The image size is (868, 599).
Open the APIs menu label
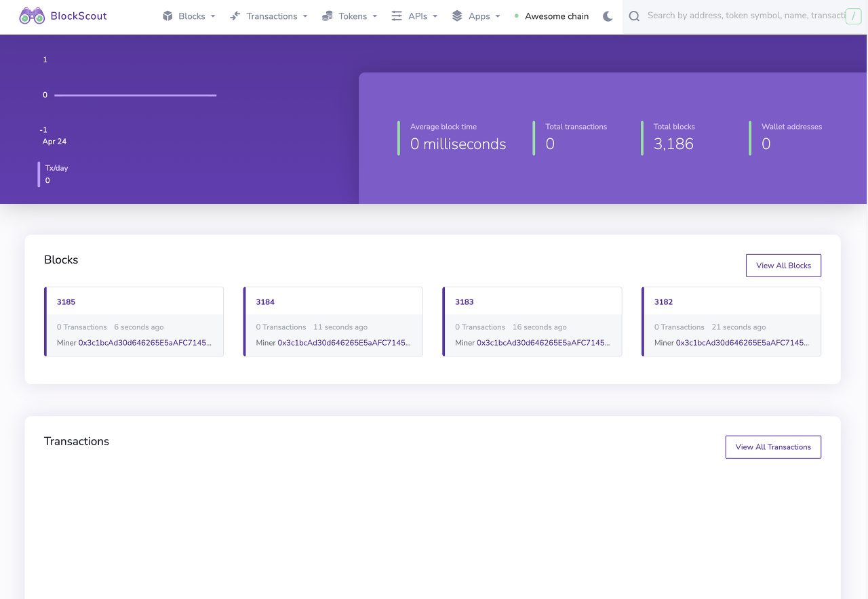tap(418, 16)
